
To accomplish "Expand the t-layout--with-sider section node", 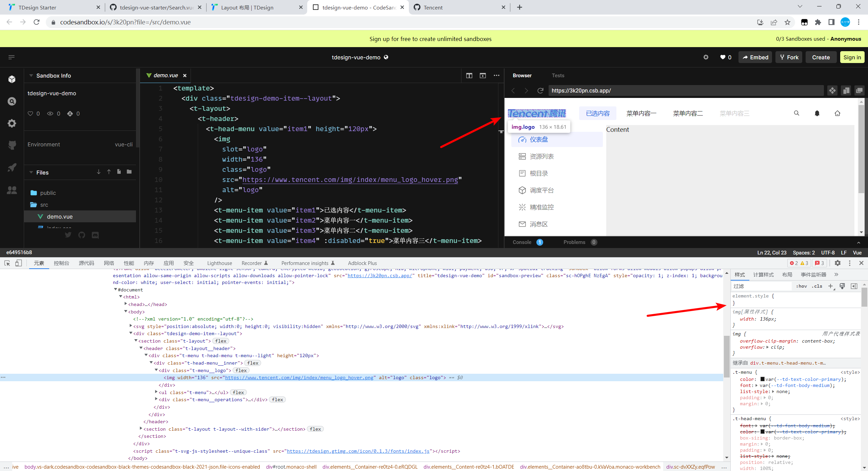I will click(x=141, y=429).
